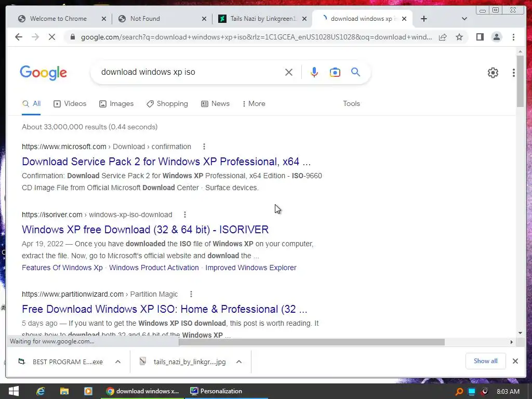Select News results tab
The width and height of the screenshot is (532, 399).
click(216, 104)
